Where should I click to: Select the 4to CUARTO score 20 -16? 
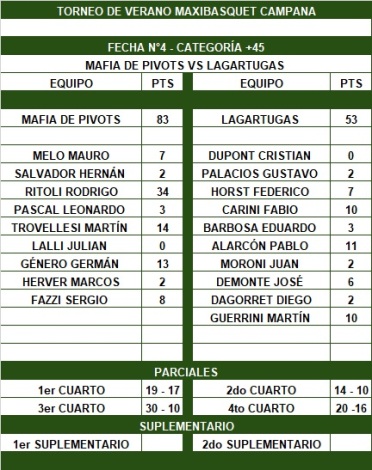point(351,408)
